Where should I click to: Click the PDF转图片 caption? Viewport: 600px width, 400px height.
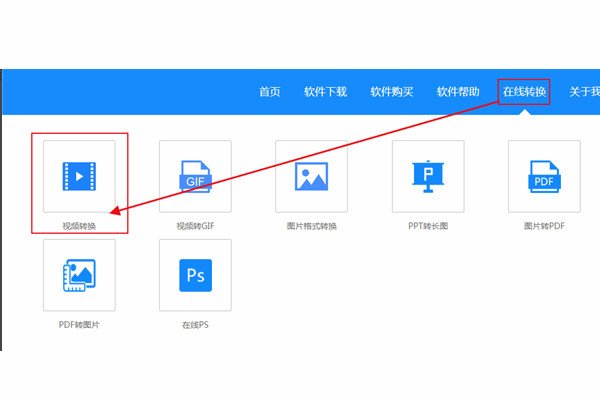[x=79, y=325]
